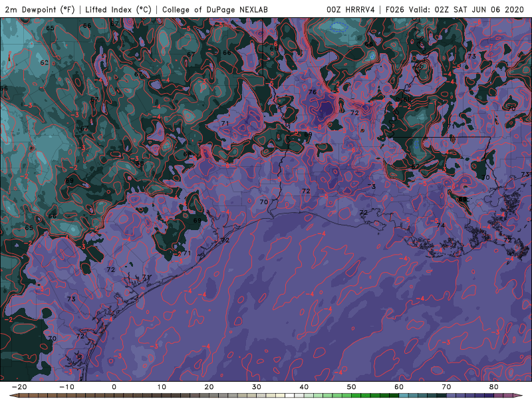Click the '80' color scale tick label
This screenshot has width=532, height=399.
click(494, 387)
